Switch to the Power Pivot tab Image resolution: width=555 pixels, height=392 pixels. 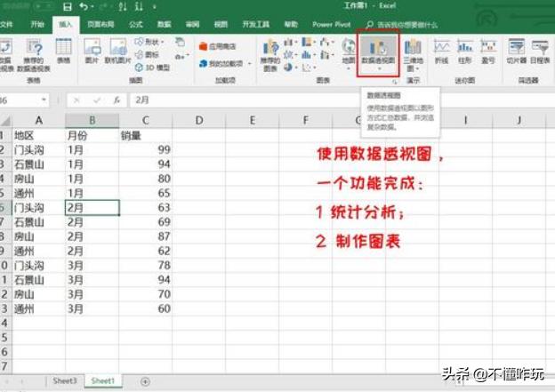click(331, 24)
